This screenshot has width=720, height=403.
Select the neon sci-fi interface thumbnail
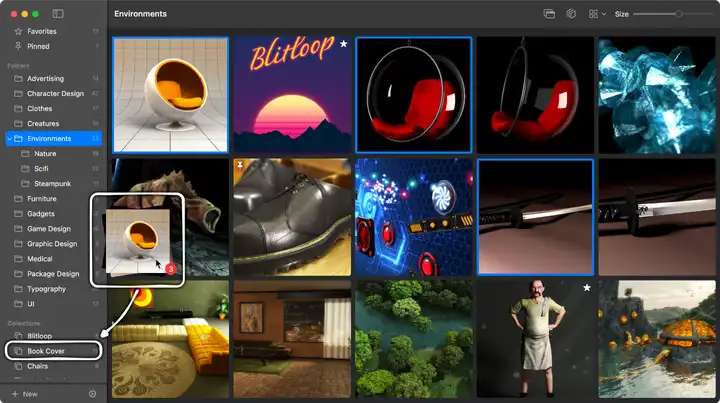pyautogui.click(x=414, y=217)
